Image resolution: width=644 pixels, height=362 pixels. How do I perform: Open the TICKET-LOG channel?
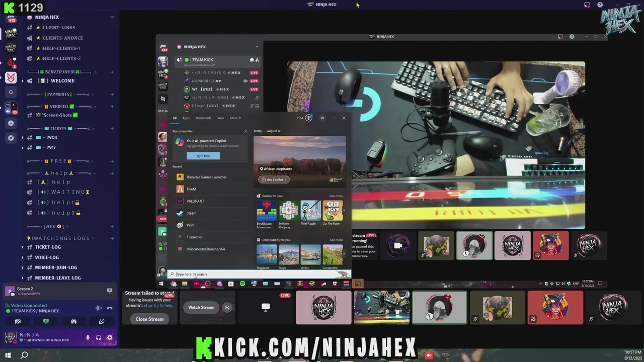pyautogui.click(x=48, y=247)
